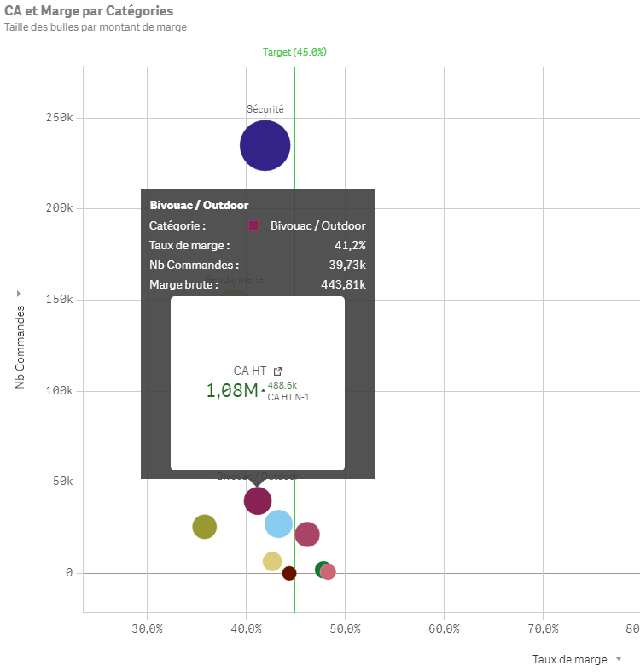This screenshot has height=672, width=640.
Task: Click the Bivouac / Outdoor color swatch in tooltip
Action: point(253,225)
